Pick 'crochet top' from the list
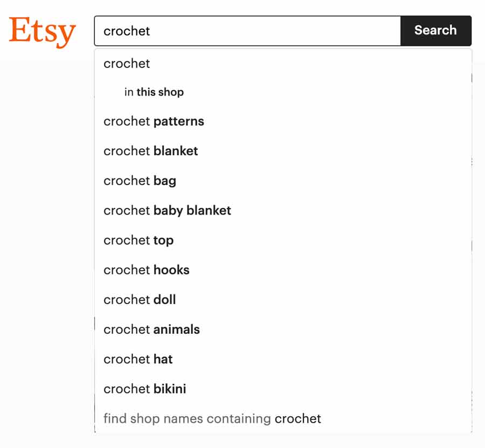Screen dimensions: 485x448 coord(283,240)
